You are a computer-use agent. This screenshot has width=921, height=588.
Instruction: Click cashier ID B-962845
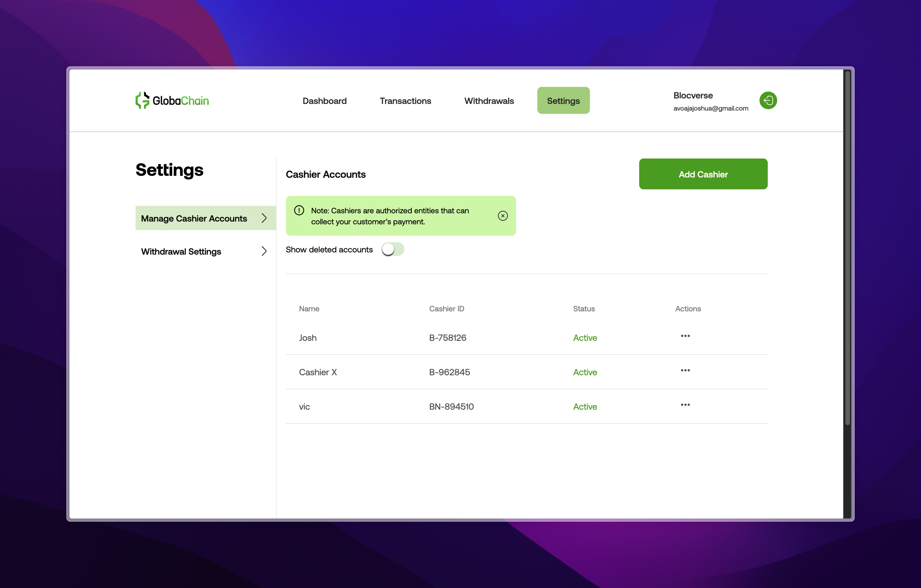449,372
